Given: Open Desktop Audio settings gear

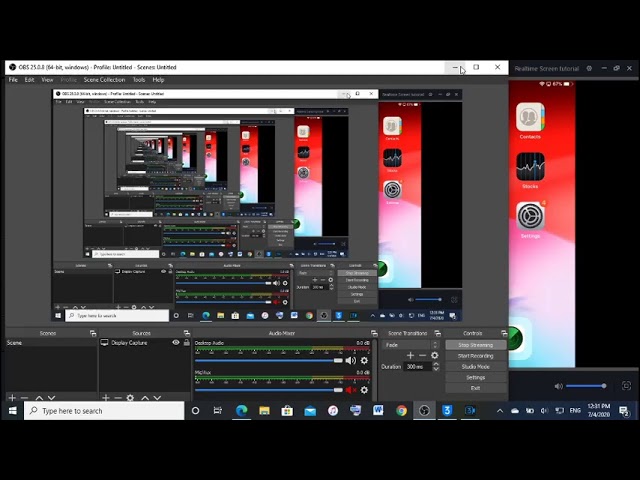Looking at the screenshot, I should point(364,360).
